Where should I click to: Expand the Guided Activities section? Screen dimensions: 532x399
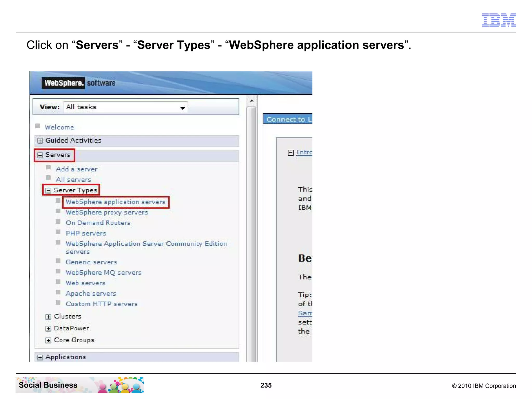tap(40, 141)
